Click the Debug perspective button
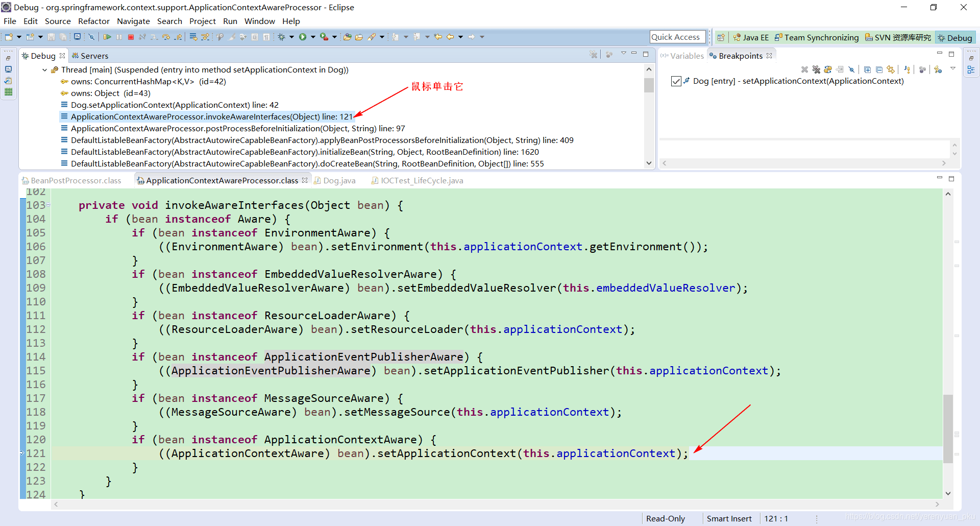Screen dimensions: 980x526 point(955,37)
